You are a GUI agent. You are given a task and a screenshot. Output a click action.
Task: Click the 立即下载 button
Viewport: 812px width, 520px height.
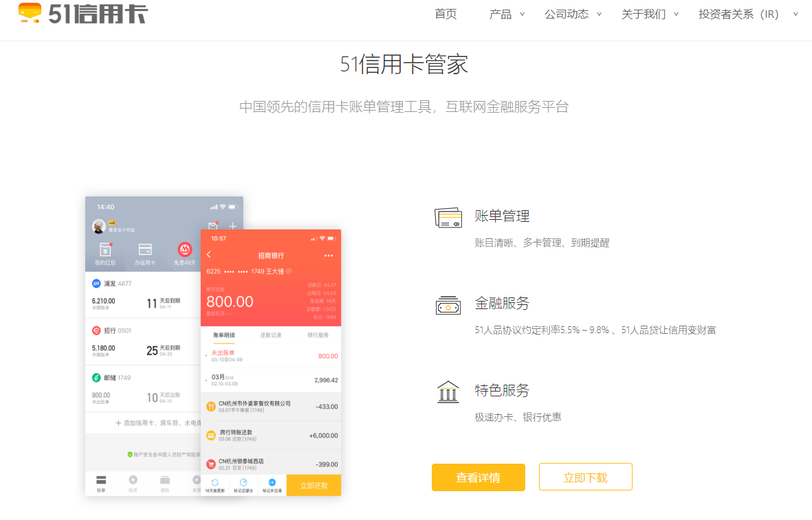pyautogui.click(x=586, y=477)
